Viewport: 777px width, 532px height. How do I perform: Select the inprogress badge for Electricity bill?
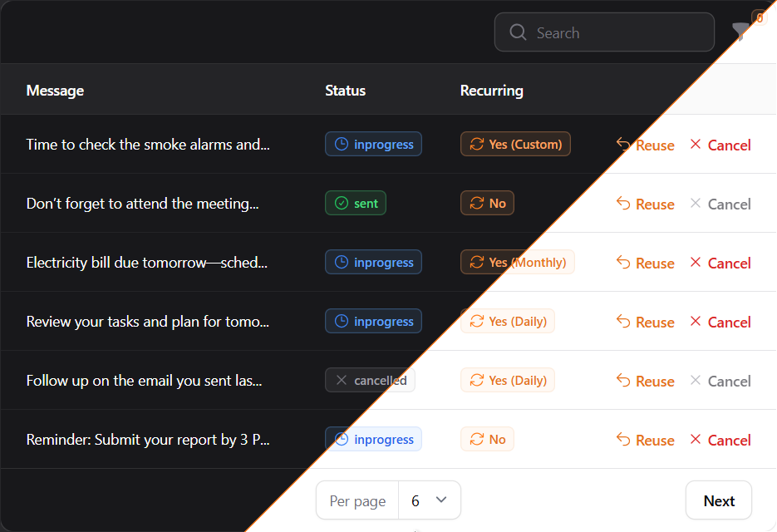[x=373, y=262]
